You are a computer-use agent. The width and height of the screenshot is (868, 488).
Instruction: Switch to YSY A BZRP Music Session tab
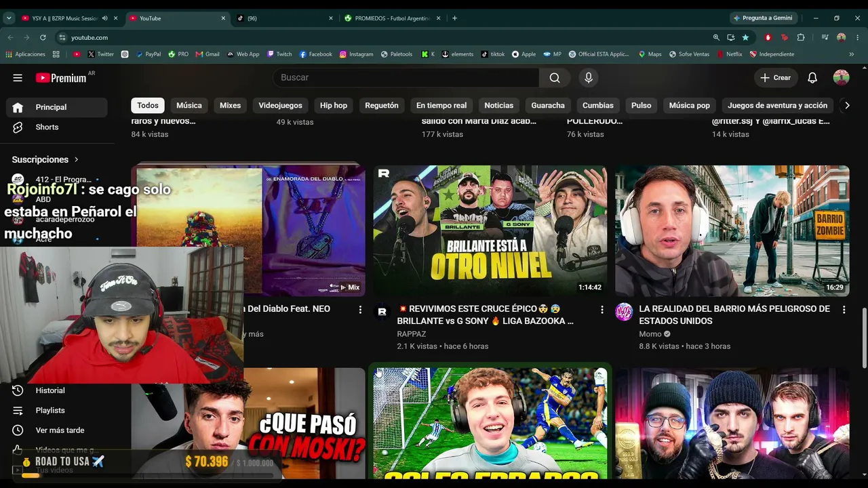point(66,18)
